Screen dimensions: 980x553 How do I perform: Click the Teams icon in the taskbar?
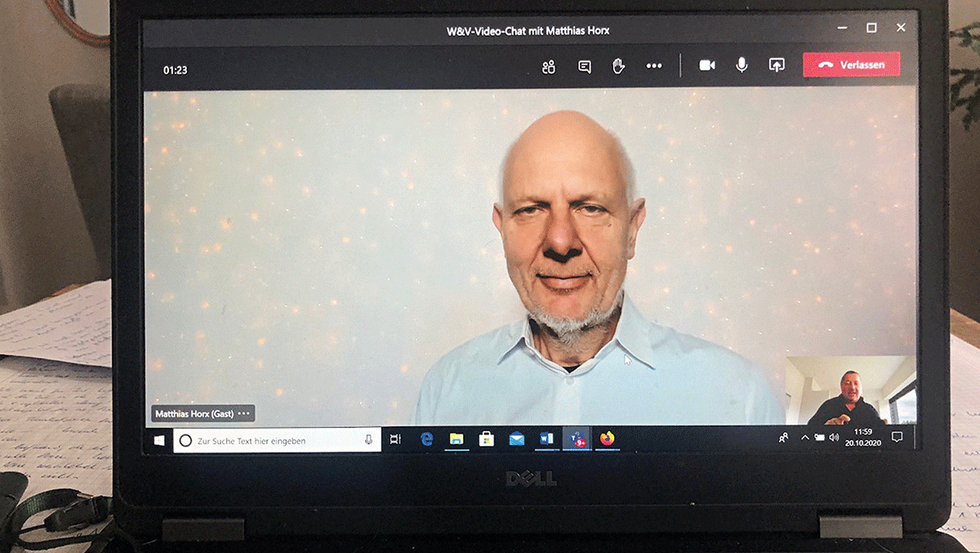(x=577, y=439)
